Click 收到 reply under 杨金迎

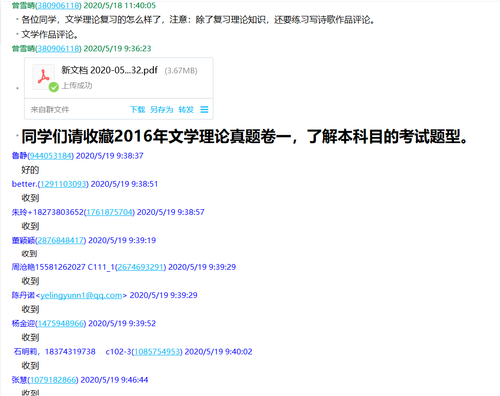click(x=30, y=337)
